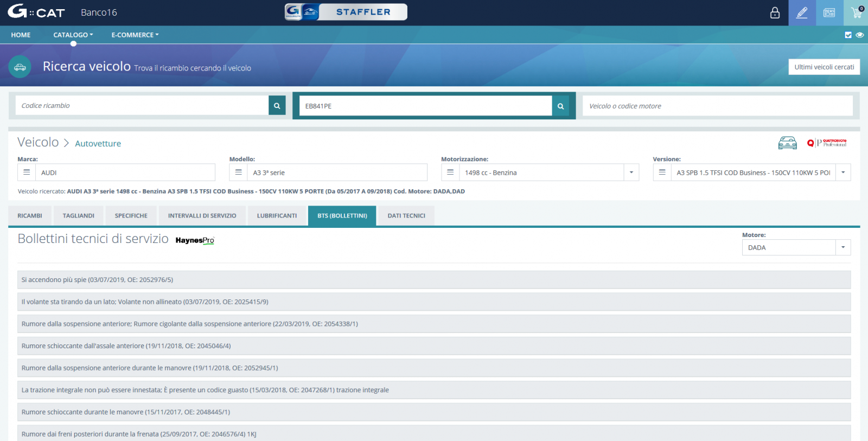
Task: Switch to the RICAMBI tab
Action: (30, 216)
